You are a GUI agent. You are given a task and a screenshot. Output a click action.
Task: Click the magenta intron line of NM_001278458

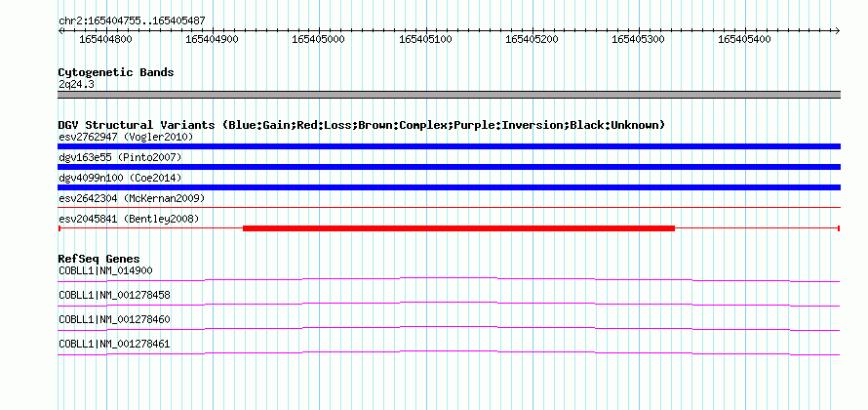(x=449, y=304)
